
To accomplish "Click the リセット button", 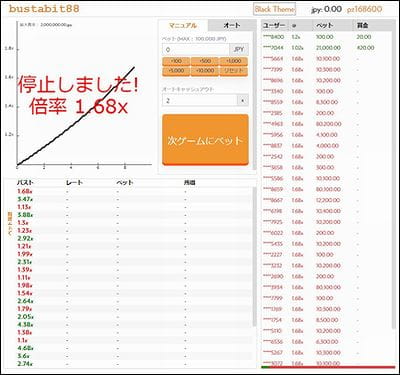I will coord(233,71).
